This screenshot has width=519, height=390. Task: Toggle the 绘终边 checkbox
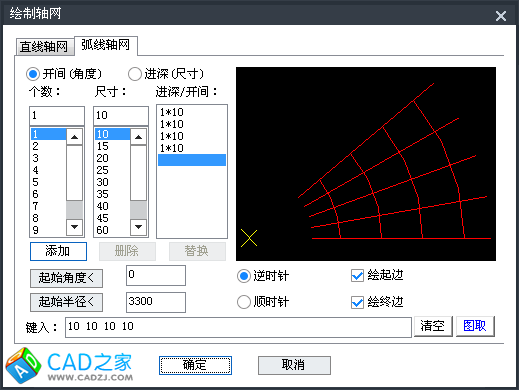pos(357,302)
